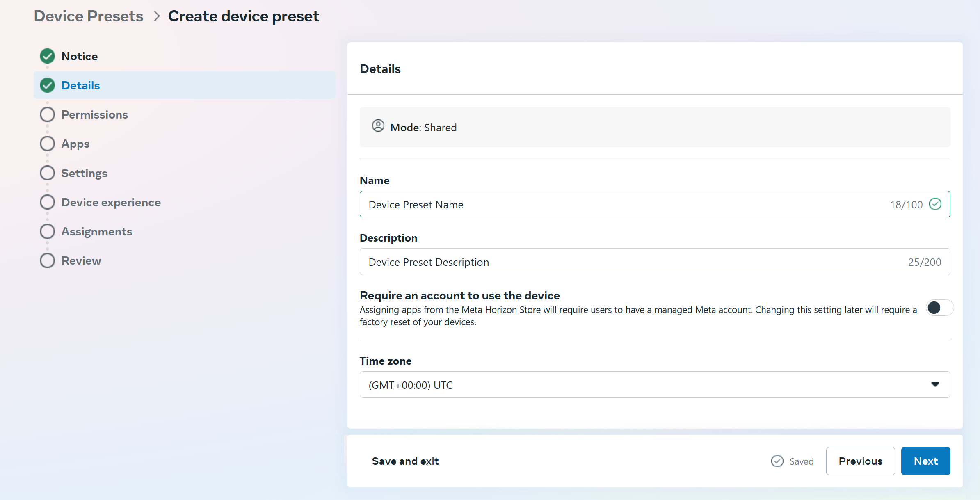Navigate to Device Presets breadcrumb link

coord(89,16)
